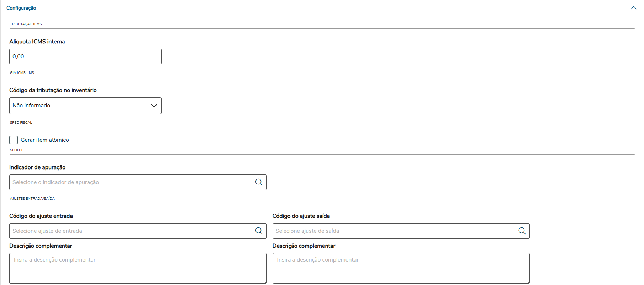Click search icon for ajuste de entrada
644x285 pixels.
click(259, 231)
